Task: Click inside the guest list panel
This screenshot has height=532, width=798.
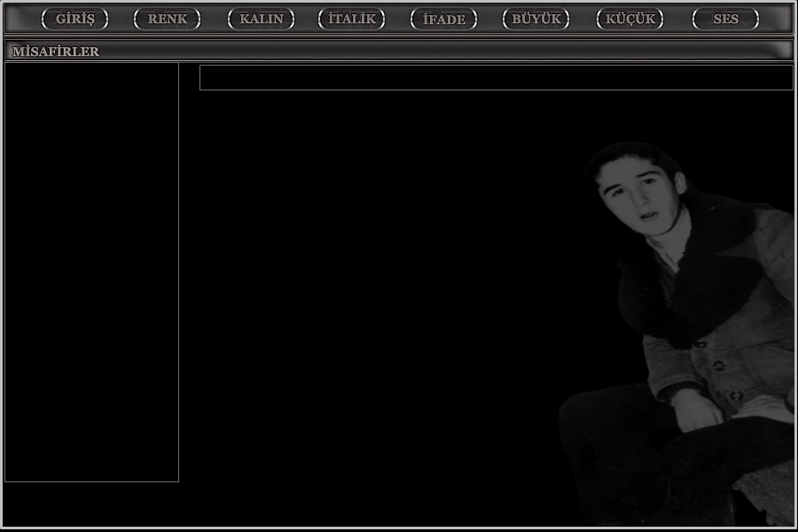Action: (91, 272)
